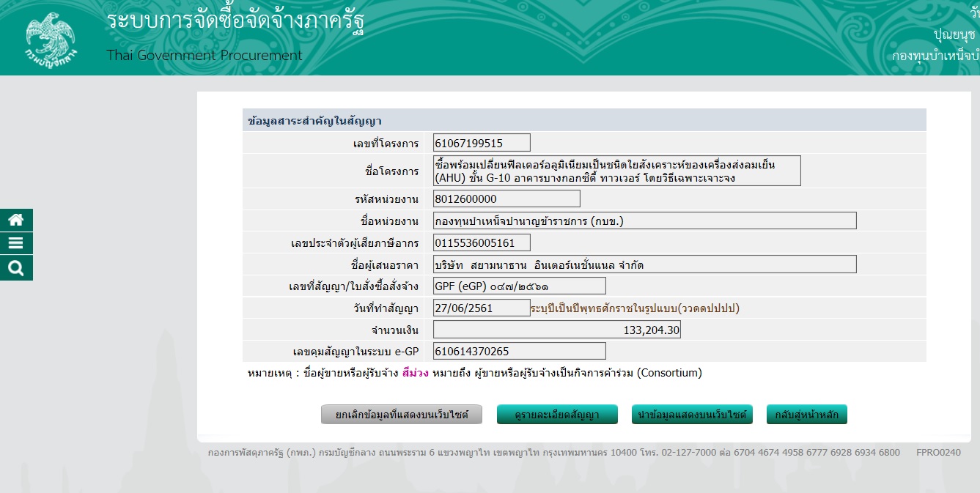Click the user name ปุณยนุช at top right
Viewport: 980px width, 493px height.
(954, 34)
